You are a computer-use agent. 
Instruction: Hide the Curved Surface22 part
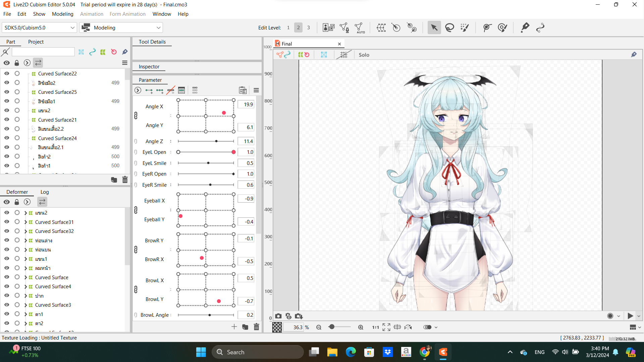(7, 73)
